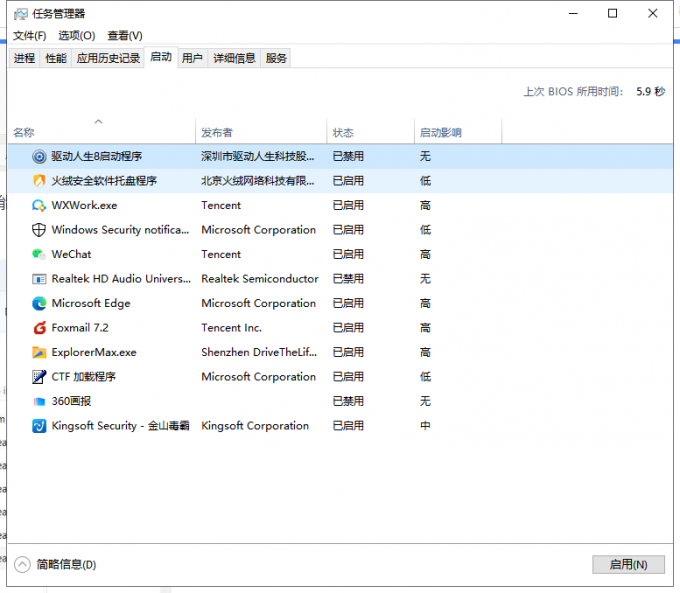Click 已启用 status in the WeChat row
680x593 pixels.
point(348,254)
